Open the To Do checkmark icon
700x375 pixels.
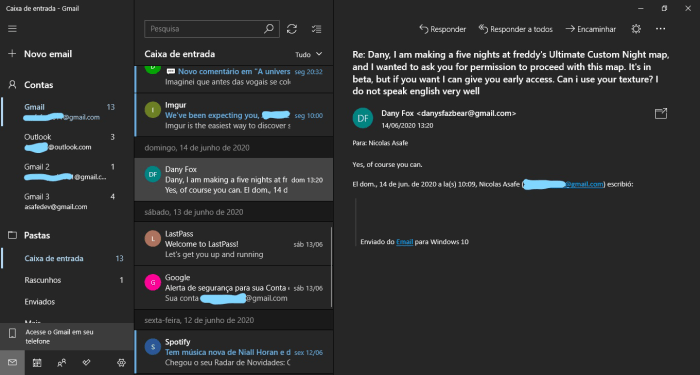[x=87, y=362]
